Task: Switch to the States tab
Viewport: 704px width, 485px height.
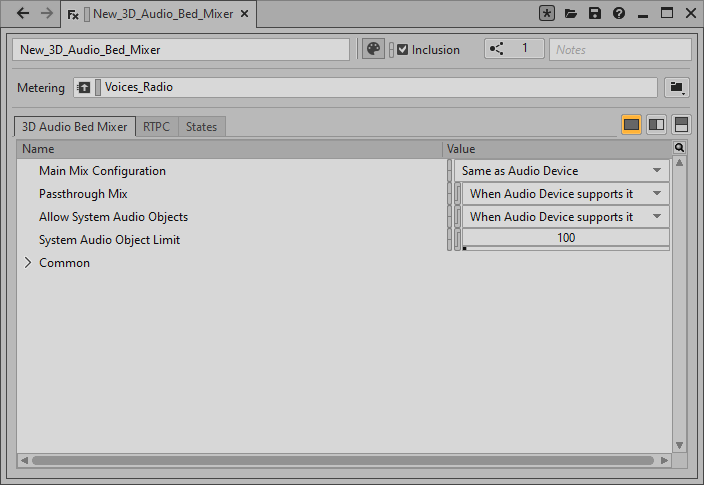Action: coord(203,127)
